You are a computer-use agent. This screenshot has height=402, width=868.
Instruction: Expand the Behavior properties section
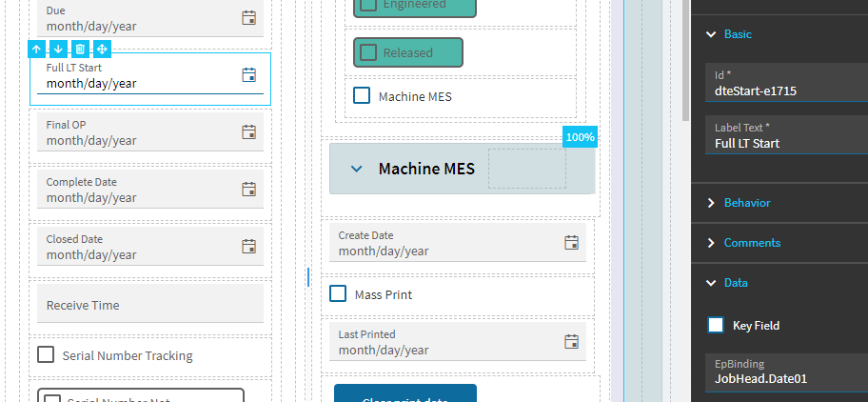710,203
